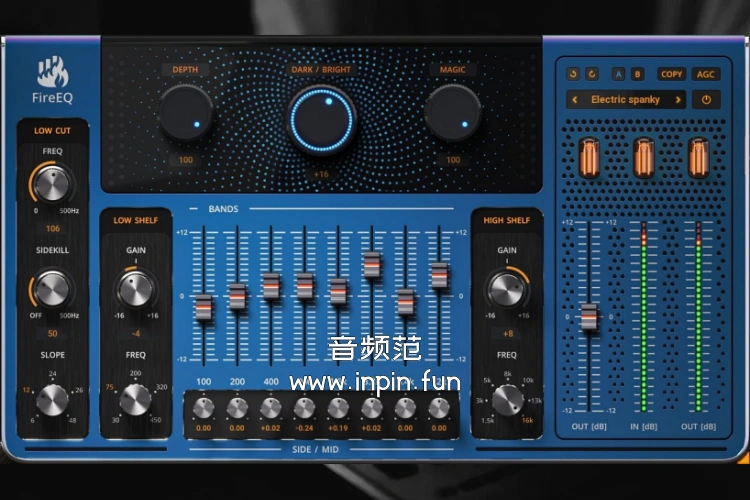Click the seventh side/mid knob

point(405,408)
